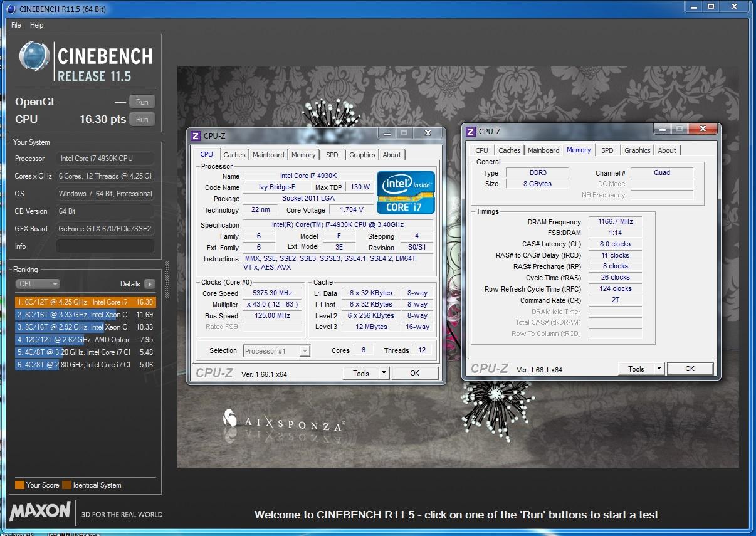
Task: Open the File menu in Cinebench
Action: [x=16, y=25]
